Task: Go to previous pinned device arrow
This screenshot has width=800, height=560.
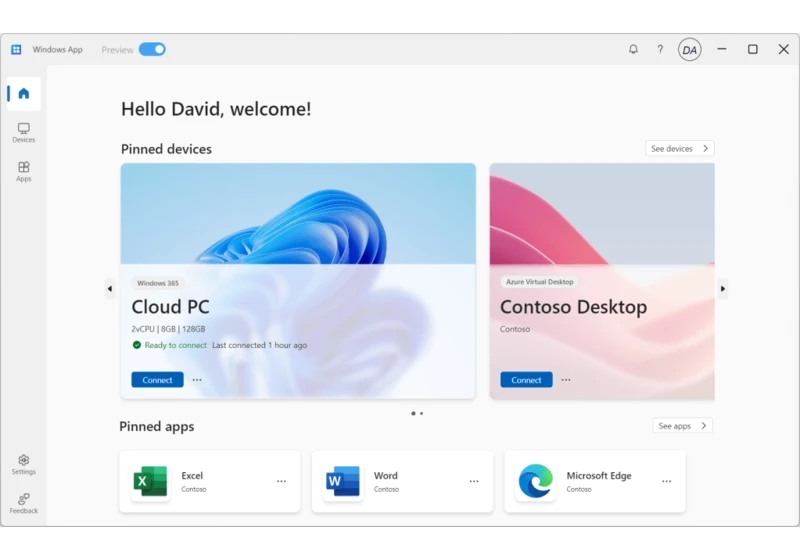Action: point(110,289)
